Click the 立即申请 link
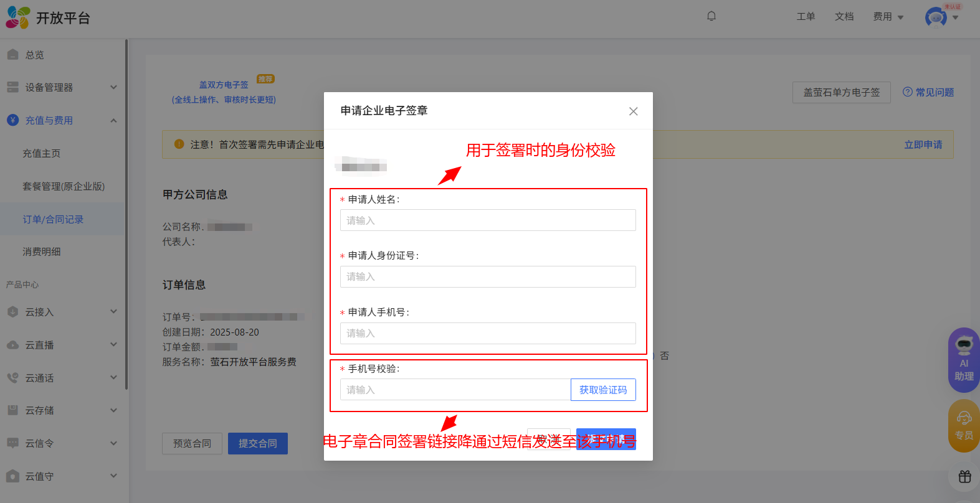This screenshot has height=503, width=980. click(923, 144)
